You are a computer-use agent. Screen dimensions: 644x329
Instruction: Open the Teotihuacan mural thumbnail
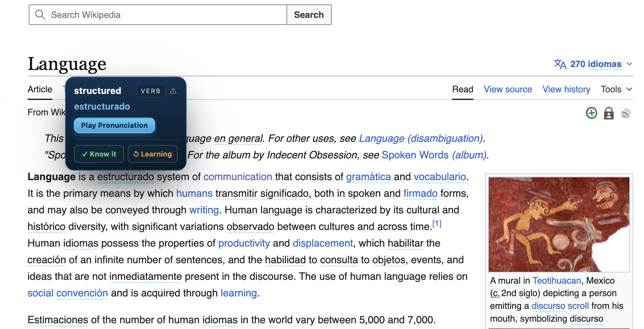point(559,224)
